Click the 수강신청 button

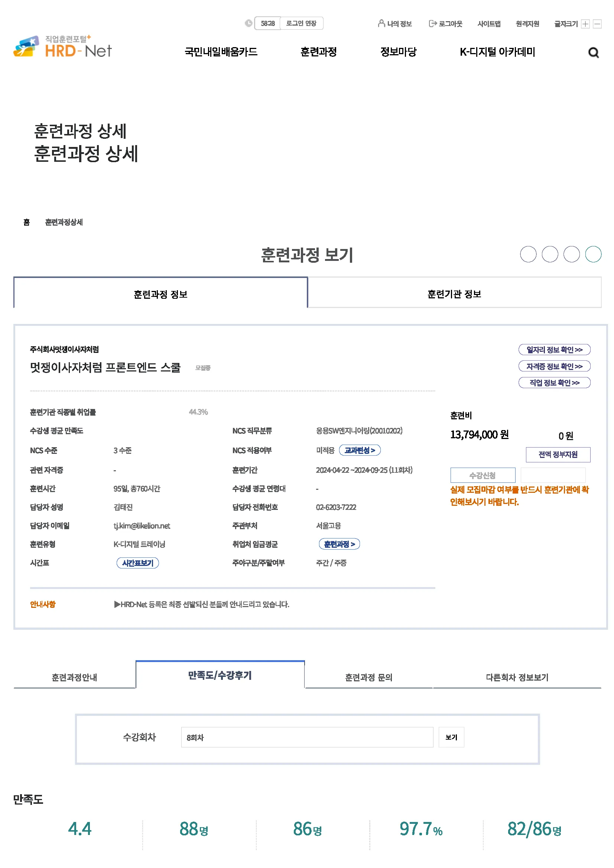click(483, 475)
